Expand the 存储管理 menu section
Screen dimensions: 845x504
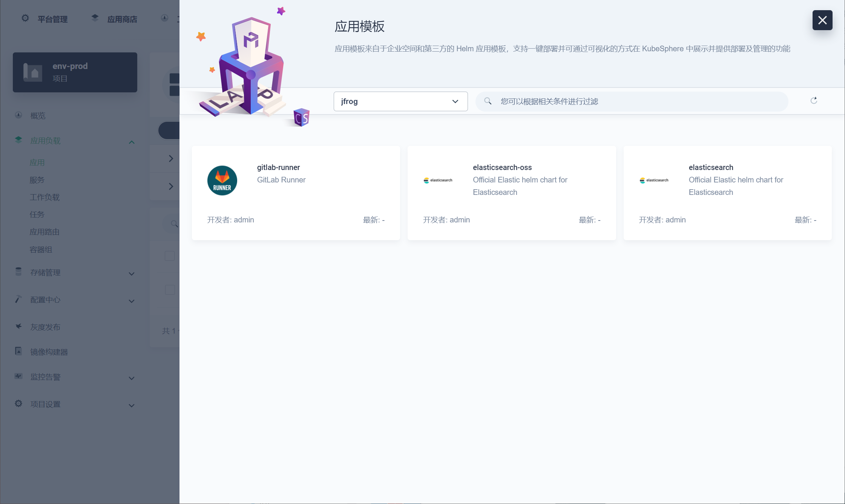click(132, 274)
